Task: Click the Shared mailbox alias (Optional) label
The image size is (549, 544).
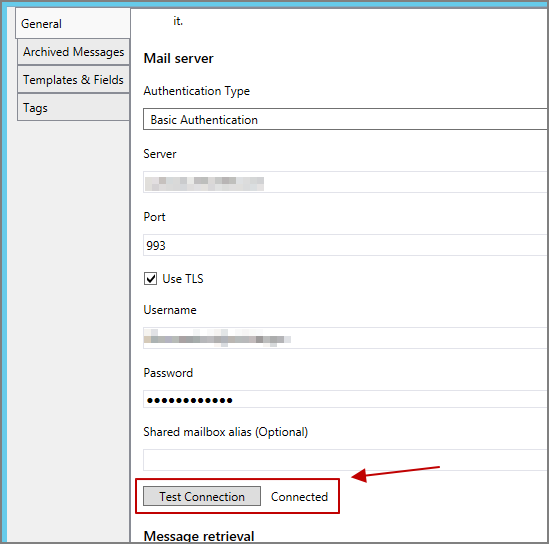Action: click(x=226, y=432)
